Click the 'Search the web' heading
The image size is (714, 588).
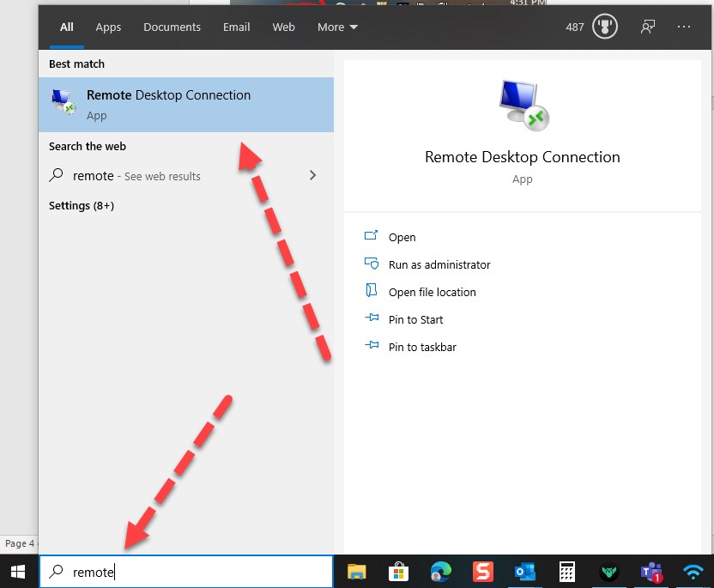tap(88, 146)
